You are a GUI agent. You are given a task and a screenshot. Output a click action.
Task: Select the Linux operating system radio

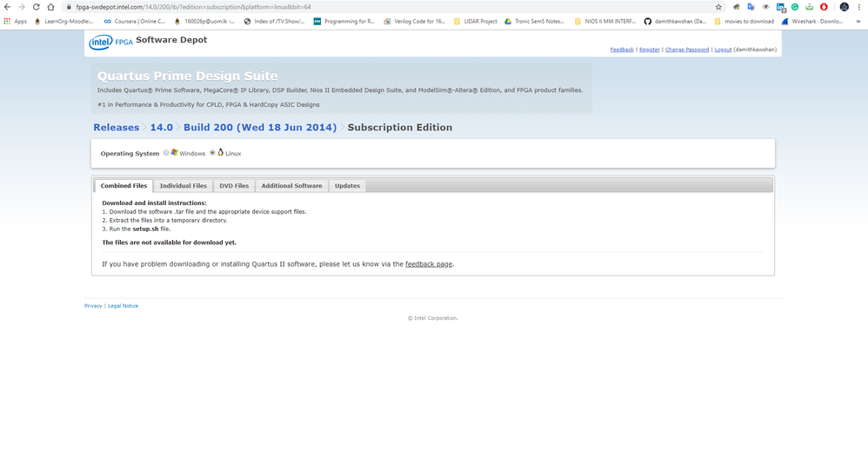212,153
